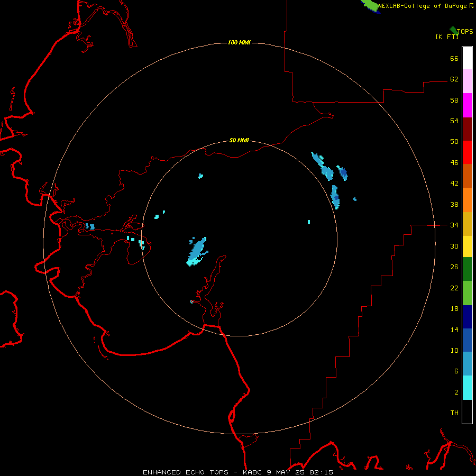Click the legend value 66

coord(454,58)
